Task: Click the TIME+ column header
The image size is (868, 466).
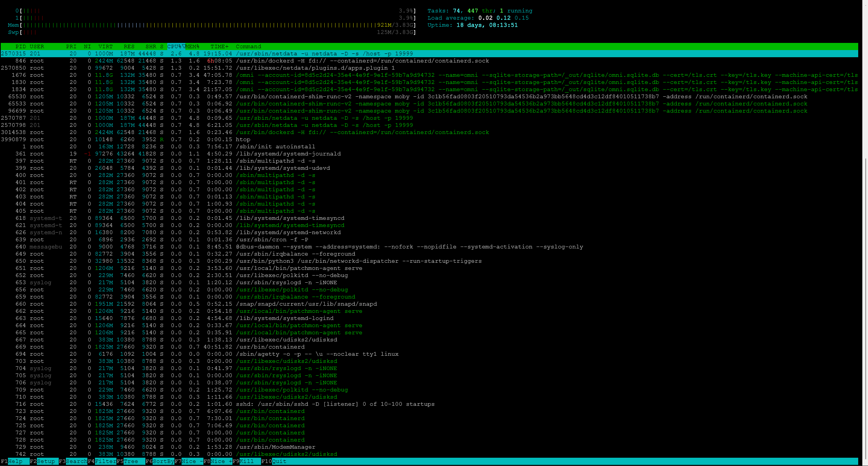Action: (x=219, y=46)
